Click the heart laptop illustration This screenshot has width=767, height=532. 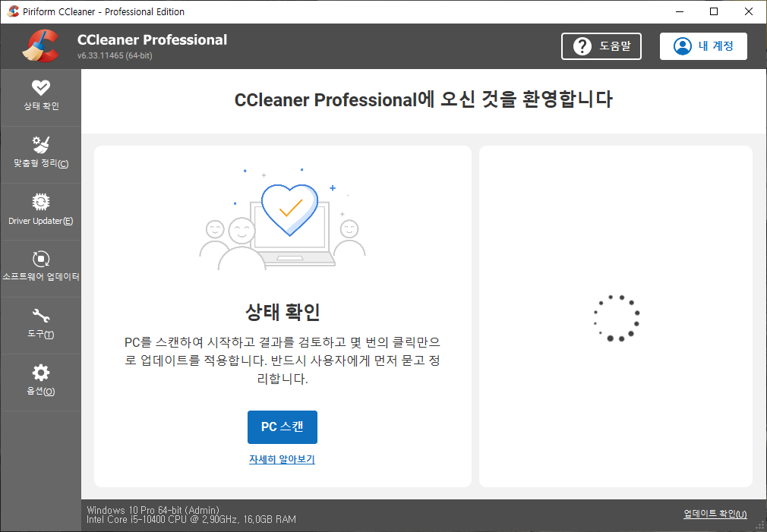point(282,219)
